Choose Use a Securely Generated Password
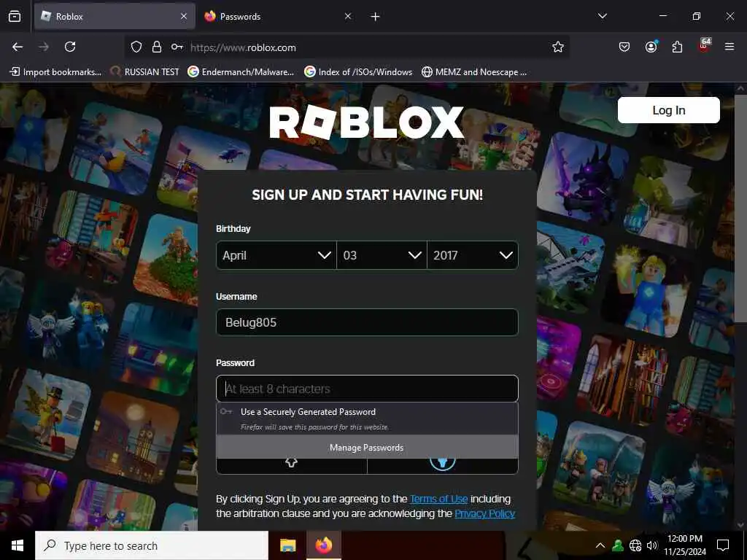The width and height of the screenshot is (747, 560). [x=367, y=419]
